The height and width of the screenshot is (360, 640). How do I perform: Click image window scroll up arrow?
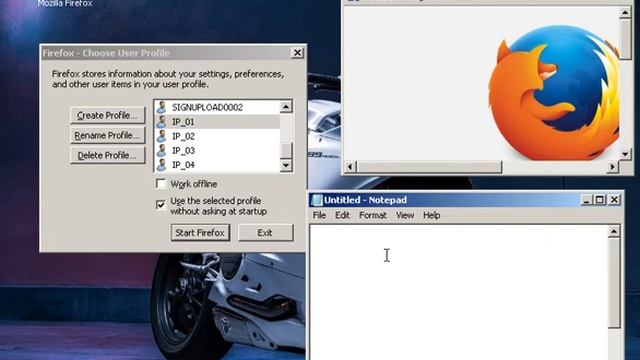(x=625, y=13)
